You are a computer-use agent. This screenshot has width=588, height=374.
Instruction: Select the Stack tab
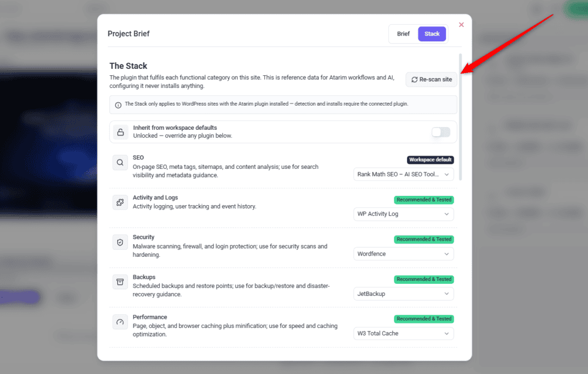[432, 34]
